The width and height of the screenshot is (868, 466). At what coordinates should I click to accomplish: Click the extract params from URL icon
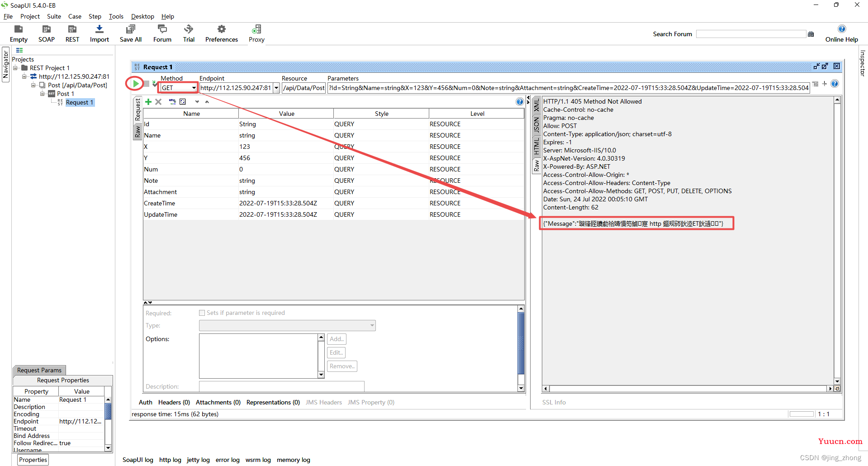[172, 102]
